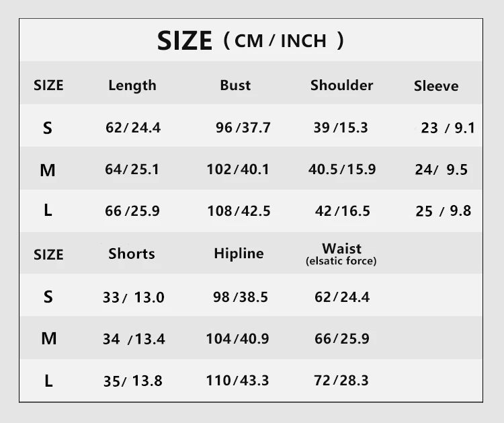Screen dimensions: 504x423
Task: Click the hipline value 104/40.9
Action: (237, 339)
